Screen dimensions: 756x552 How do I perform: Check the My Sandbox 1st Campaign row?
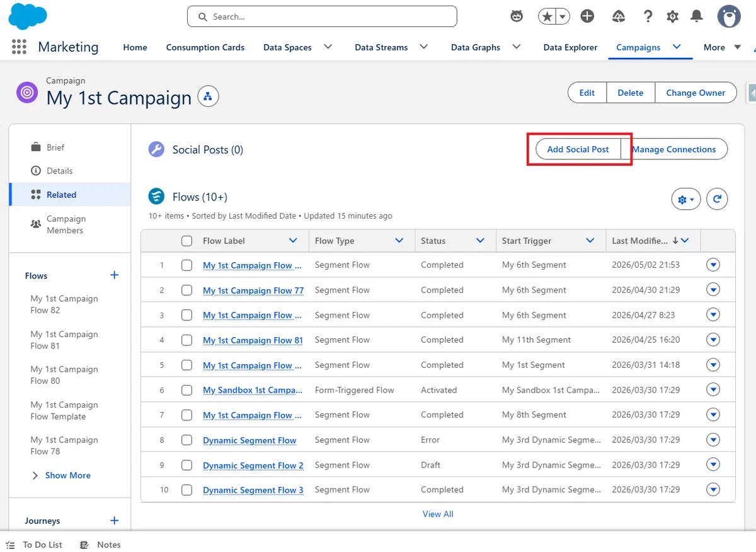(186, 390)
